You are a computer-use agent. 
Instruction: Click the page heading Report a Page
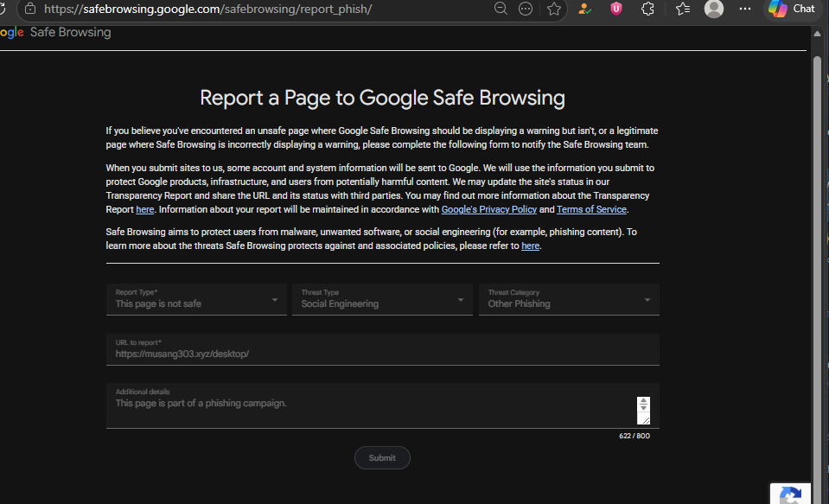click(382, 98)
